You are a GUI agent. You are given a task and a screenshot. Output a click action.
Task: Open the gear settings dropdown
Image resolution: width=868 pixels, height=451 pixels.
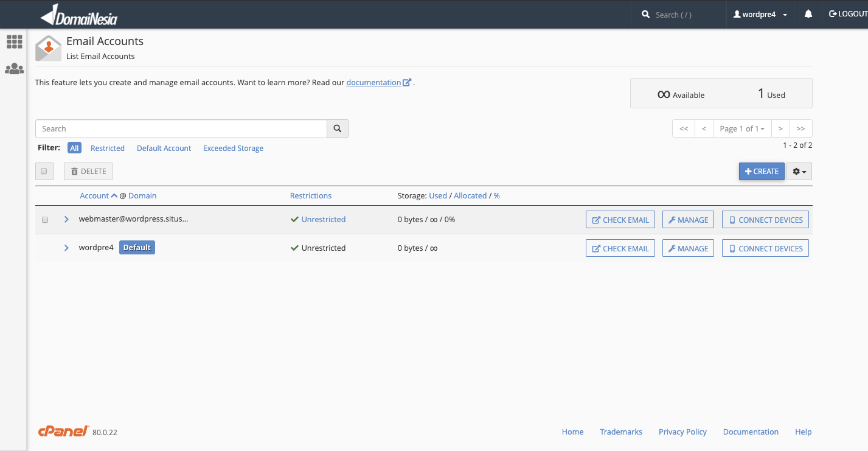pyautogui.click(x=799, y=172)
